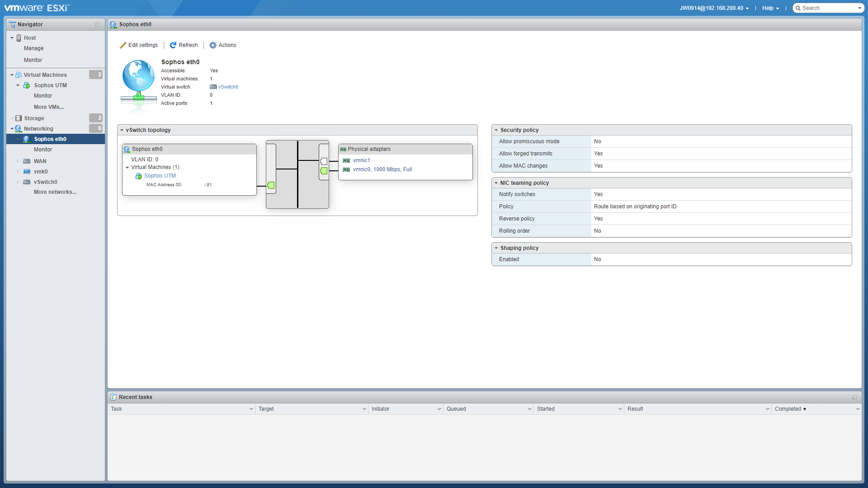Click the vmnic1 adapter icon
868x488 pixels.
(346, 160)
